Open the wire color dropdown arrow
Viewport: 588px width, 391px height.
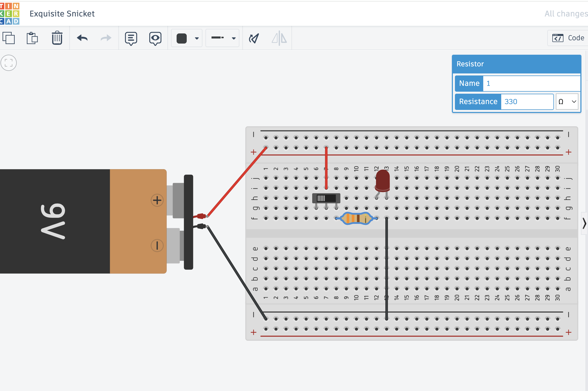point(197,38)
